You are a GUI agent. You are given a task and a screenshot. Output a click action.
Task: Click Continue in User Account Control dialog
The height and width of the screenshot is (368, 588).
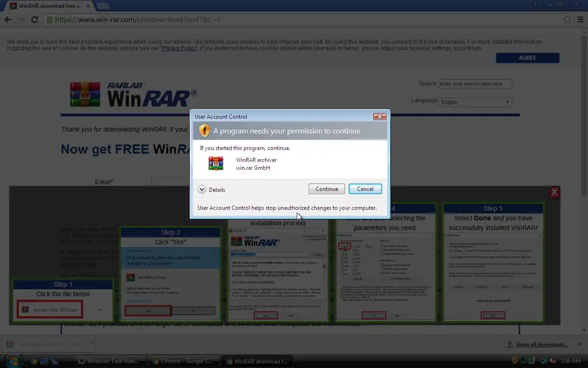[327, 189]
